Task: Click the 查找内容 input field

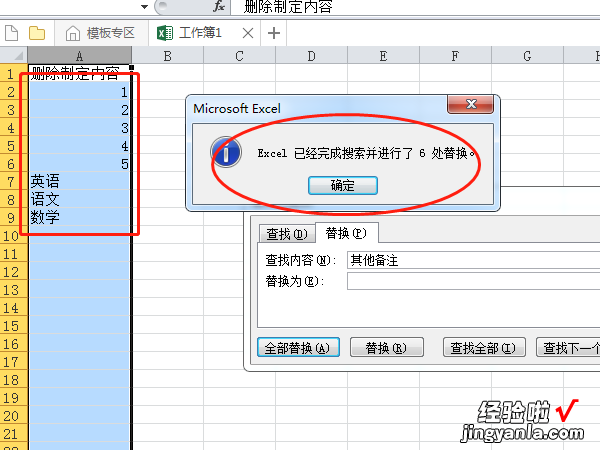Action: click(473, 260)
